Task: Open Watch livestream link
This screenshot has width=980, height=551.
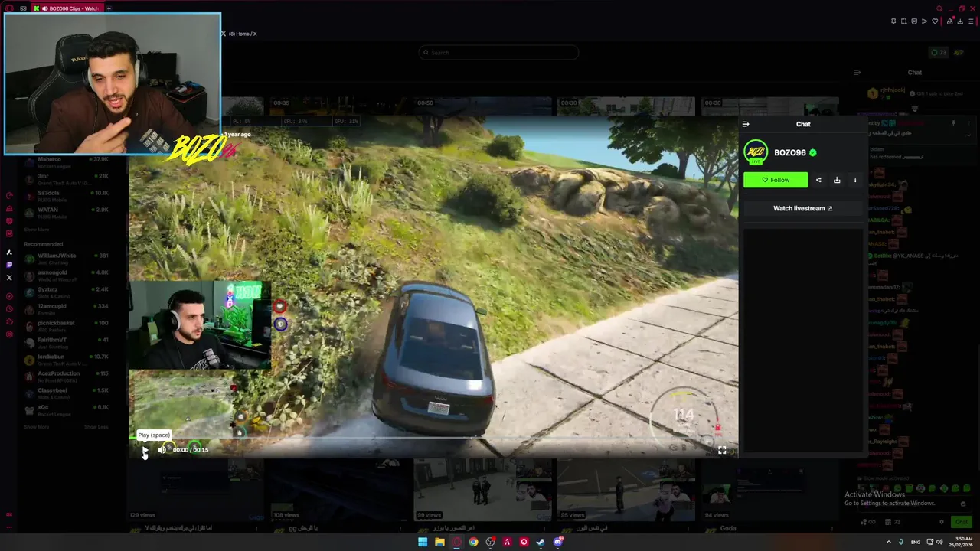Action: [802, 208]
